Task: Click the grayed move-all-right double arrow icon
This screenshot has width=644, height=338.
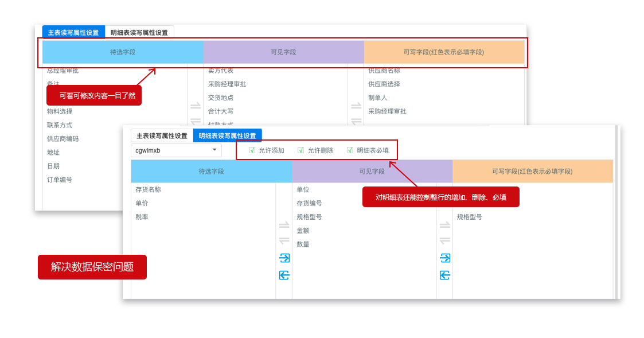Action: [x=285, y=224]
